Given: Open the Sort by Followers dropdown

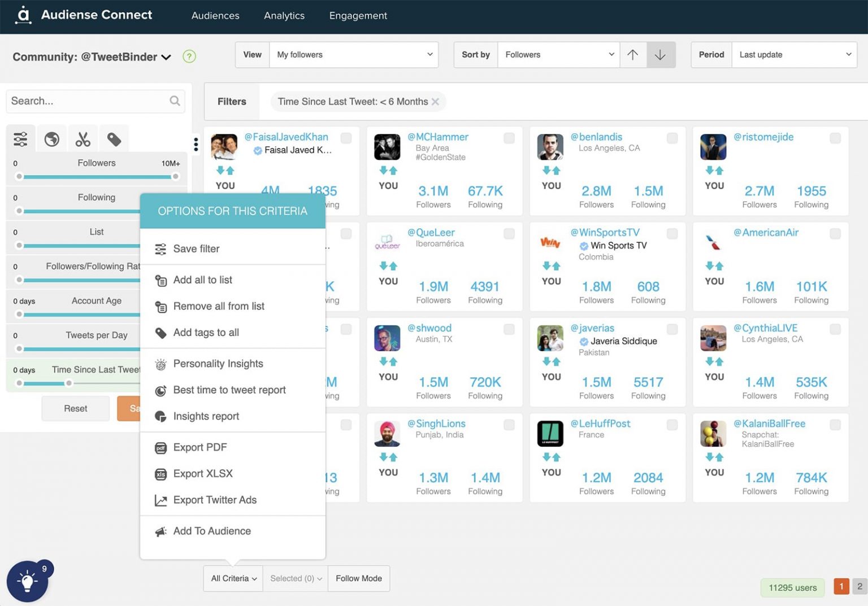Looking at the screenshot, I should (x=558, y=55).
